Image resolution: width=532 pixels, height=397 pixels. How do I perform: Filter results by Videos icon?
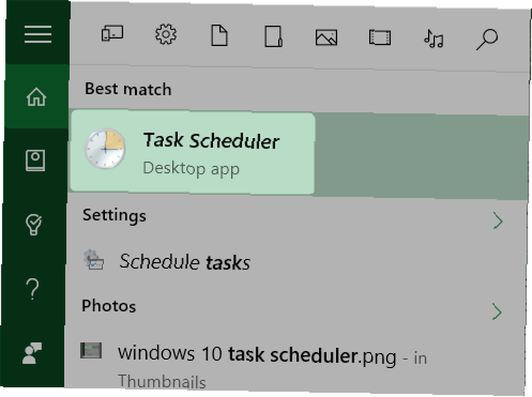[x=380, y=37]
